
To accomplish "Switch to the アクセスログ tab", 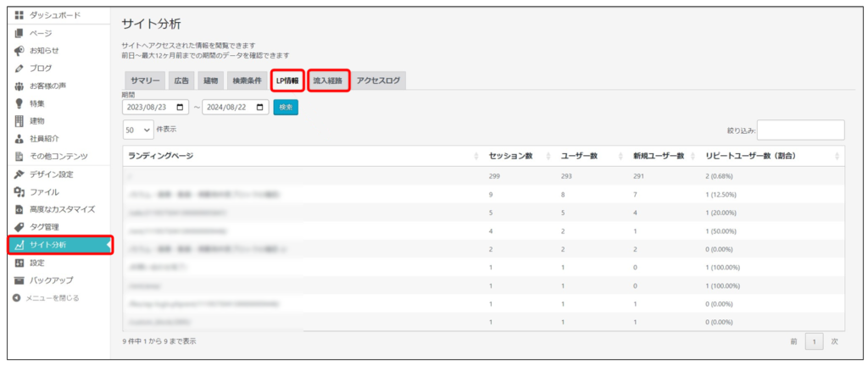I will click(378, 80).
